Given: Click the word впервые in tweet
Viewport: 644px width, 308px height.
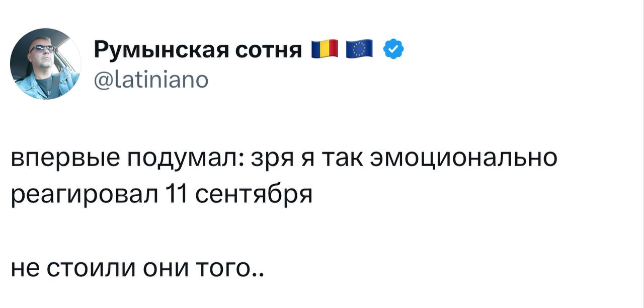Looking at the screenshot, I should (x=60, y=159).
